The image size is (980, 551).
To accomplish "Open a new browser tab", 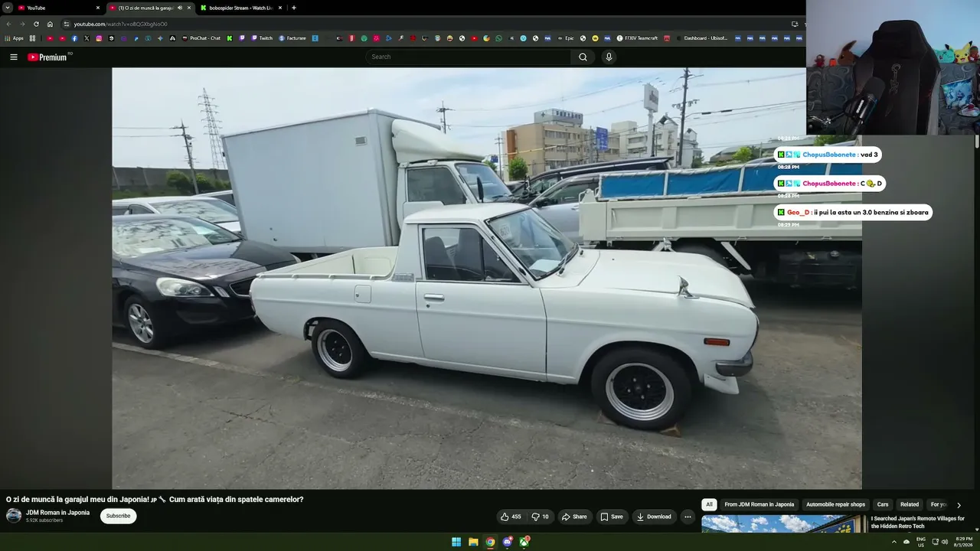I will click(x=294, y=8).
